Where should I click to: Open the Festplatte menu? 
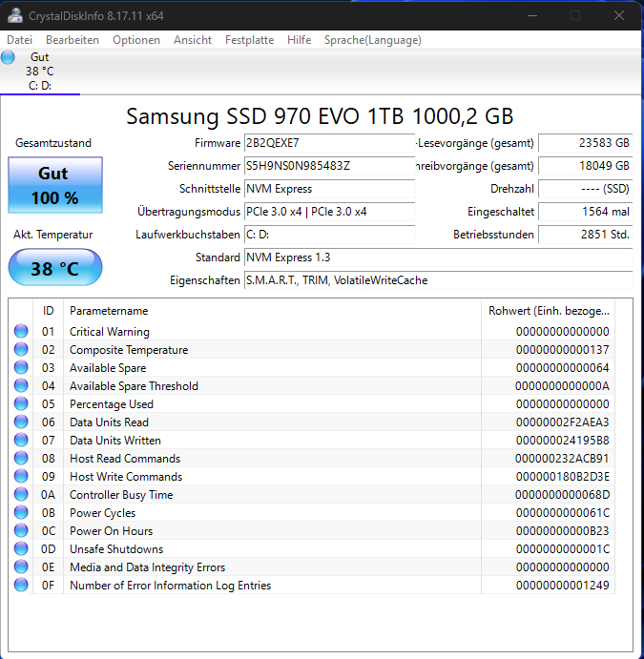(249, 40)
